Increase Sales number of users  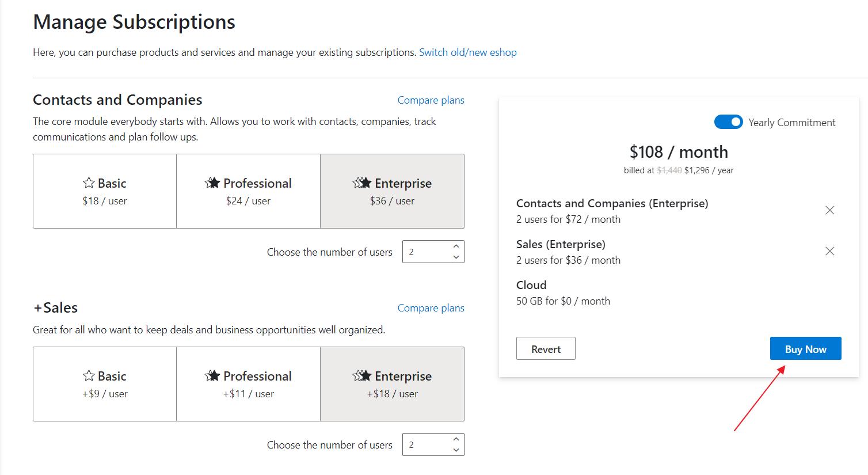(x=456, y=439)
